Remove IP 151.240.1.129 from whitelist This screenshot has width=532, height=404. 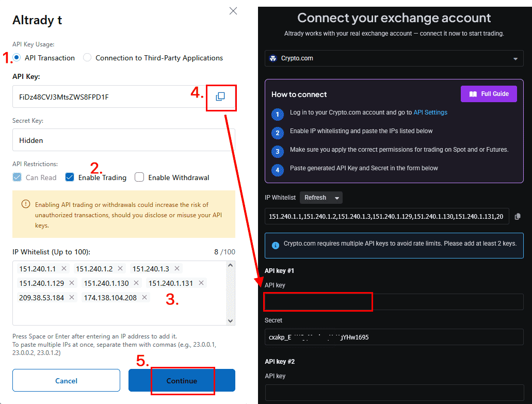(x=72, y=283)
